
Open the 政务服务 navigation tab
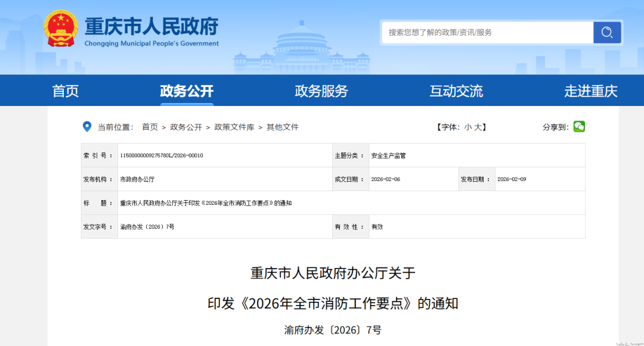(x=321, y=91)
